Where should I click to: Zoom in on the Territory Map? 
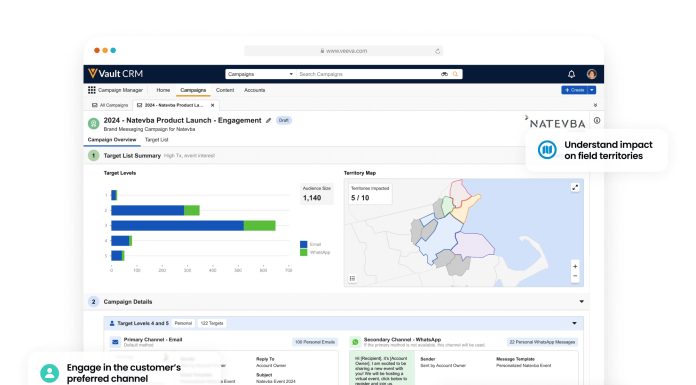click(x=575, y=266)
